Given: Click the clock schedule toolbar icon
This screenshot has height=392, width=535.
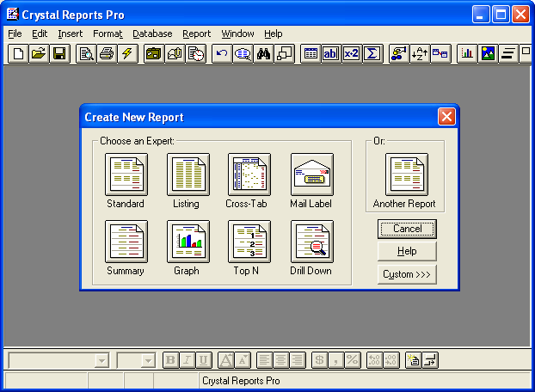Looking at the screenshot, I should coord(195,54).
